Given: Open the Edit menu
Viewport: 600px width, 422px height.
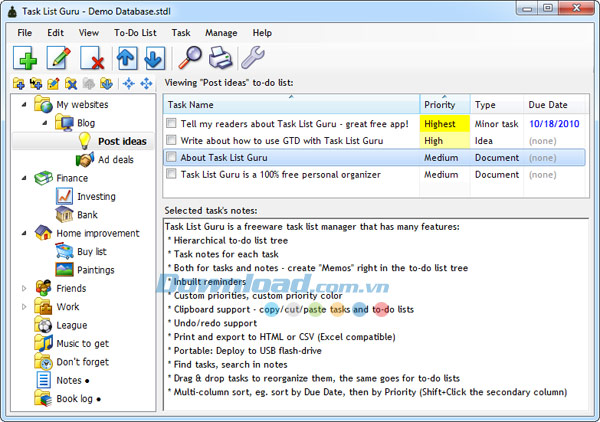Looking at the screenshot, I should 55,33.
